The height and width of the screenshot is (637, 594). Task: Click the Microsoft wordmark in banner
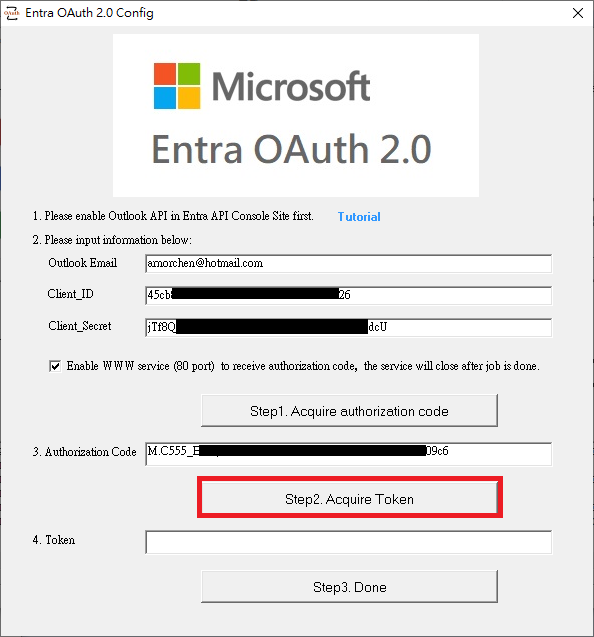291,86
